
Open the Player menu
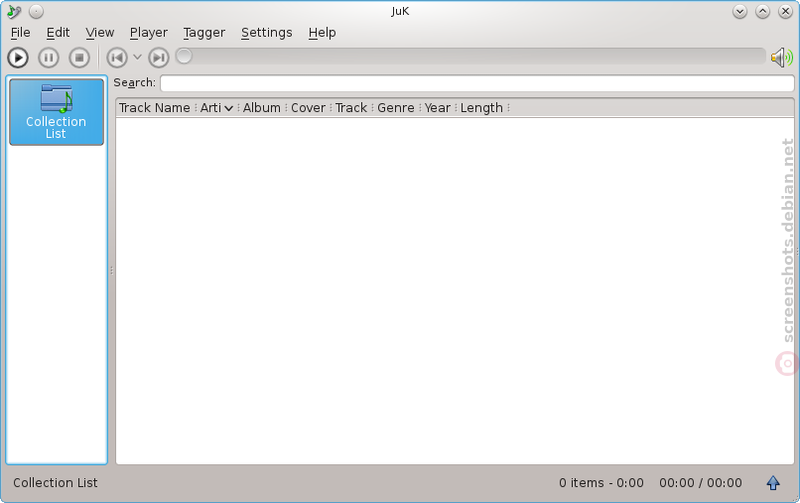pyautogui.click(x=148, y=33)
